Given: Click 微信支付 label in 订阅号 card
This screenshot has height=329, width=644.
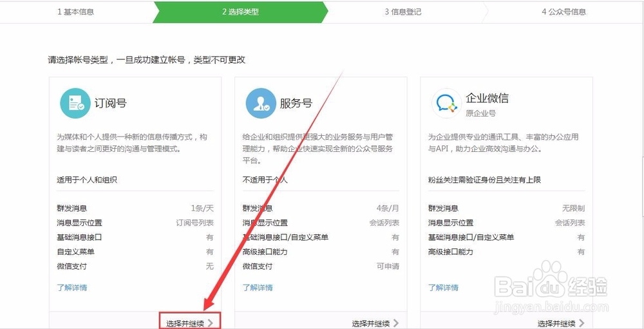Looking at the screenshot, I should pyautogui.click(x=72, y=266).
